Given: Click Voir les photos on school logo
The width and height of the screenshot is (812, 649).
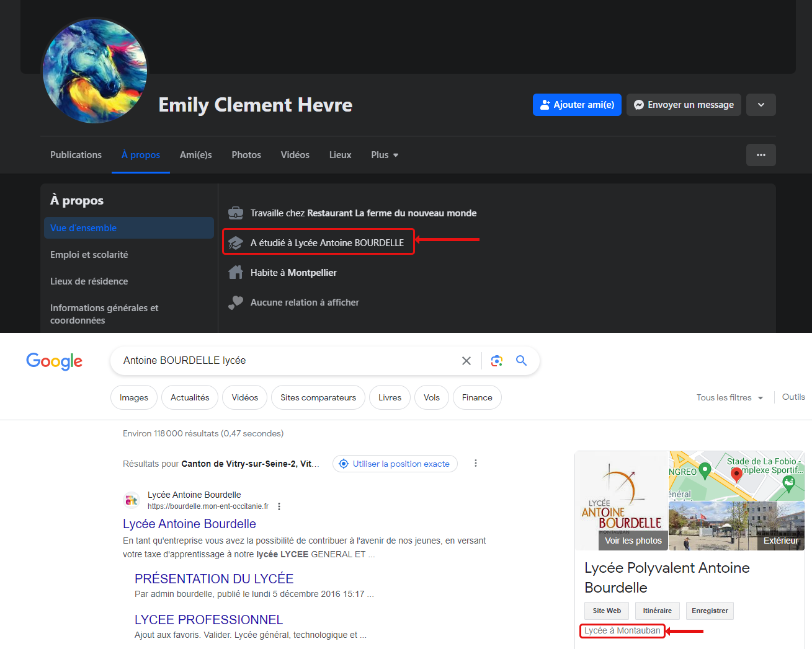Looking at the screenshot, I should click(x=633, y=541).
